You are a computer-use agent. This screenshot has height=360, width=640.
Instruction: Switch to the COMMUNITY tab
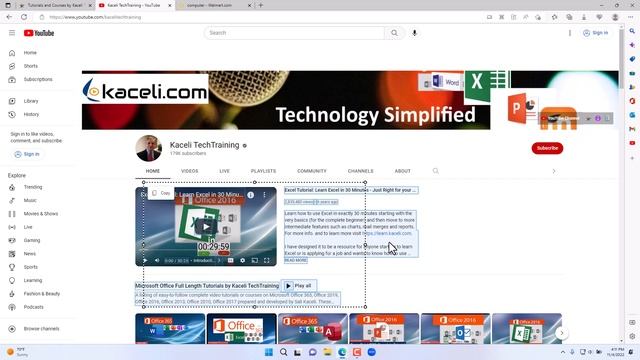[312, 171]
